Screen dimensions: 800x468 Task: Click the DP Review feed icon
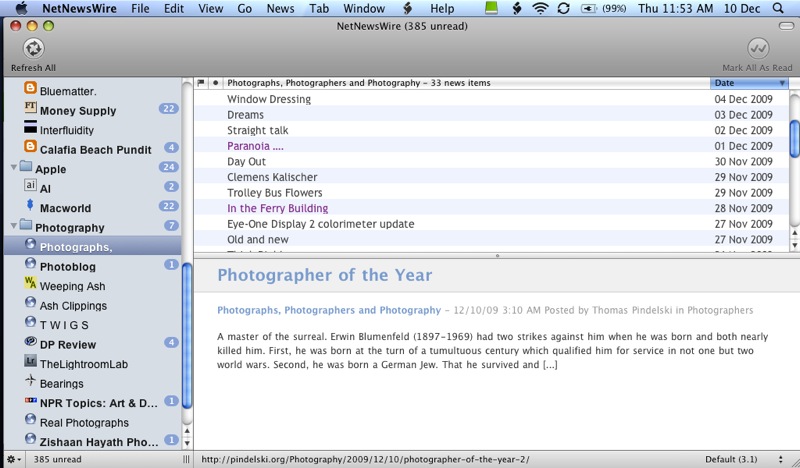click(31, 341)
